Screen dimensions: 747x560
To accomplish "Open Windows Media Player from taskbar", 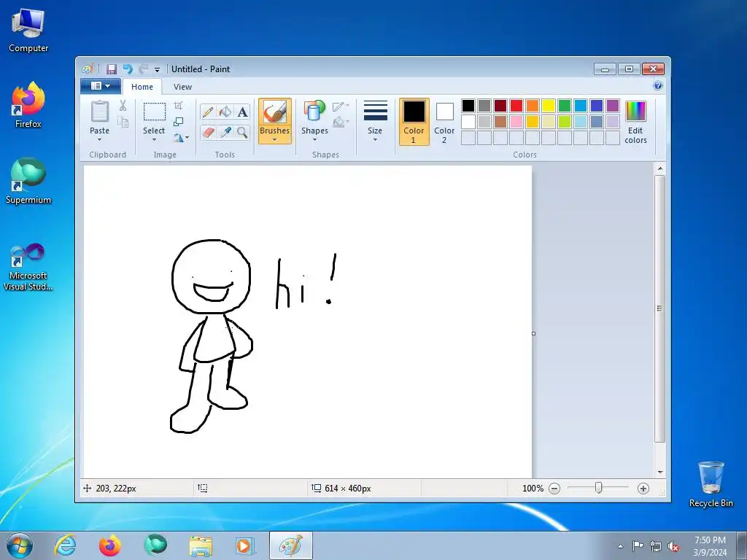I will (x=245, y=545).
